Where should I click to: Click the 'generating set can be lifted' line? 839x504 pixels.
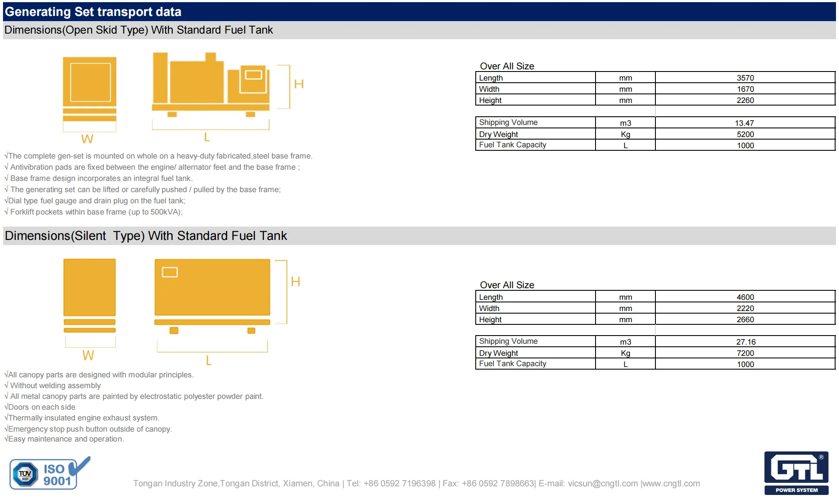click(x=143, y=190)
